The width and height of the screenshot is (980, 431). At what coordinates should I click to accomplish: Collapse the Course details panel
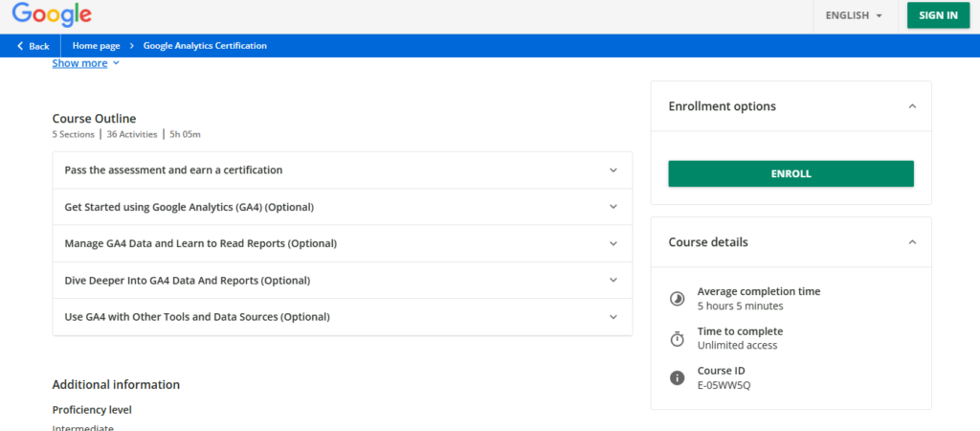click(912, 242)
